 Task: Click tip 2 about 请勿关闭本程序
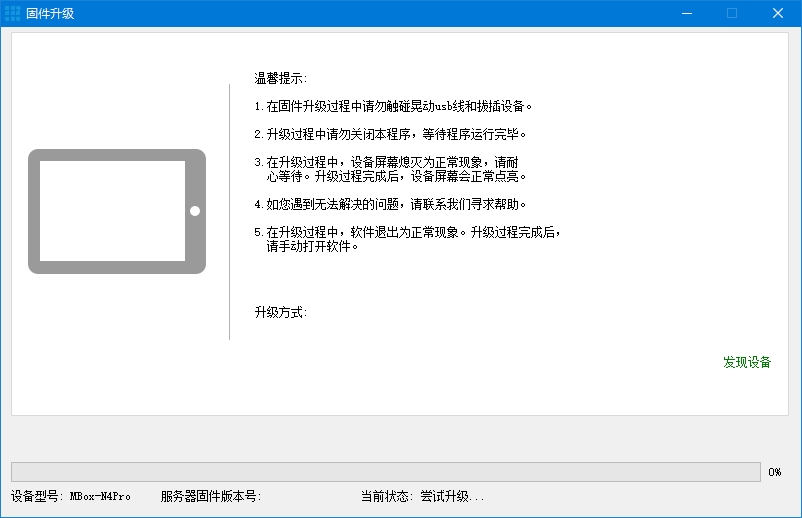point(390,134)
